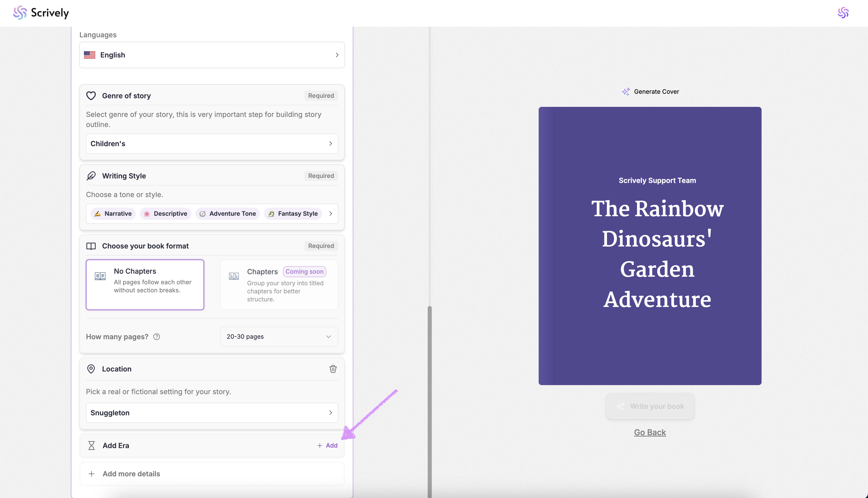Click the Scrively logo in header

(x=41, y=13)
